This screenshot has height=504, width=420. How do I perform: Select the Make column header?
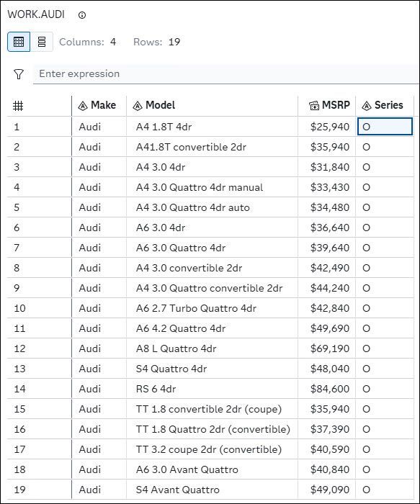pos(99,105)
